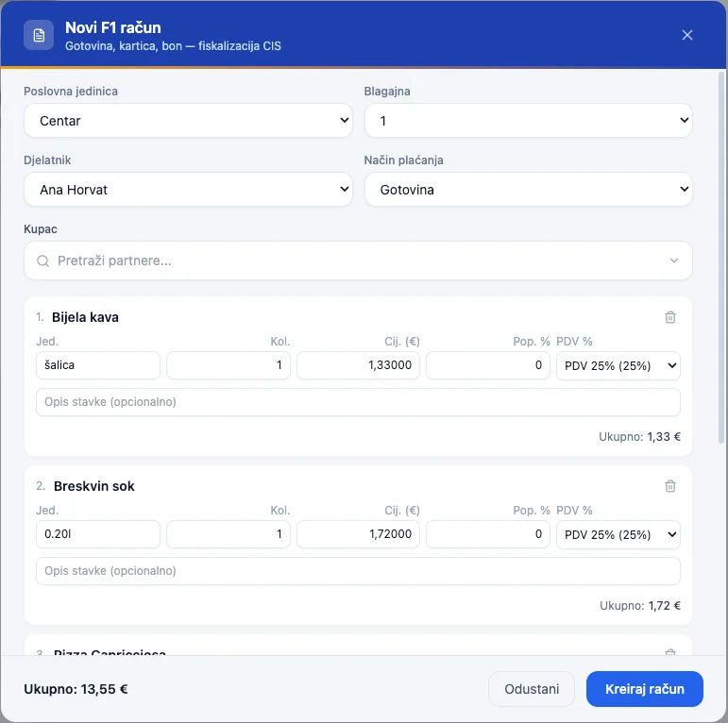Edit the šalica unit field
Viewport: 728px width, 723px height.
coord(98,365)
